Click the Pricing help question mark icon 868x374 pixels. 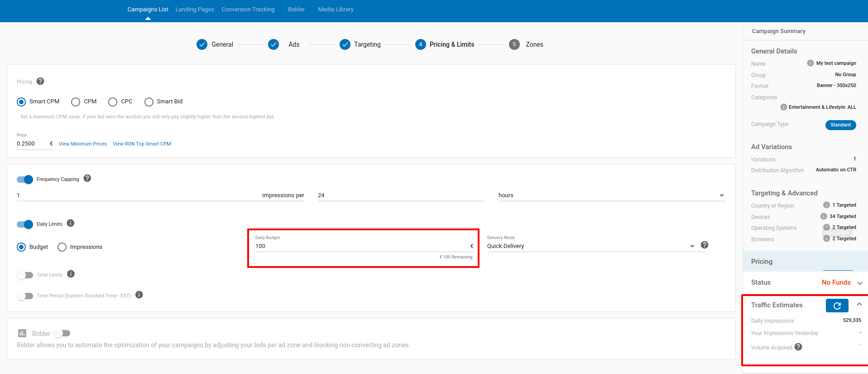tap(40, 81)
